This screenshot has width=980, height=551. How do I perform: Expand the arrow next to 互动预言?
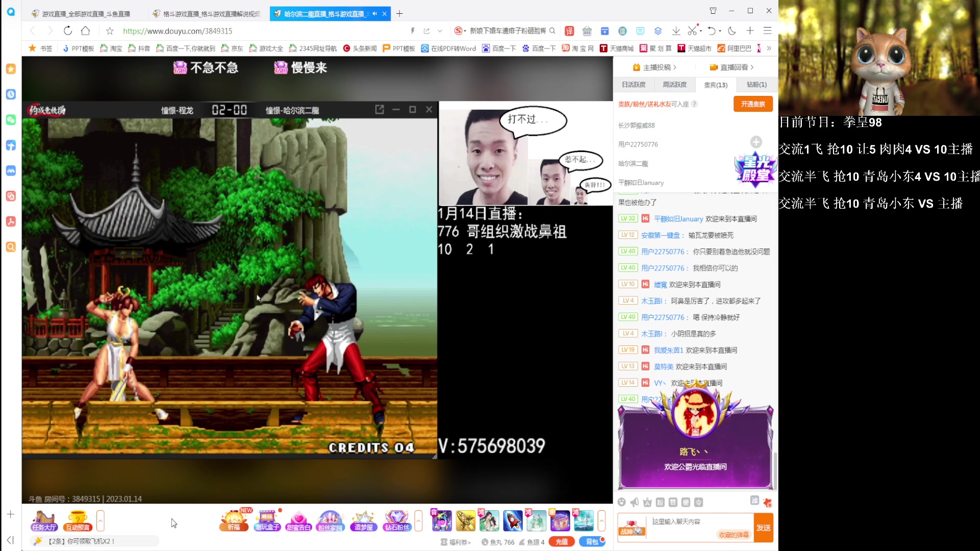101,521
